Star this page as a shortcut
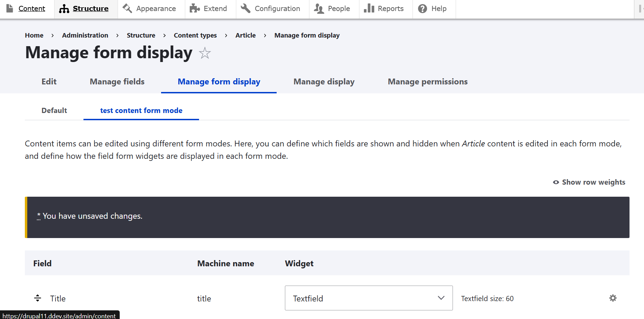Viewport: 644px width, 319px height. 205,53
